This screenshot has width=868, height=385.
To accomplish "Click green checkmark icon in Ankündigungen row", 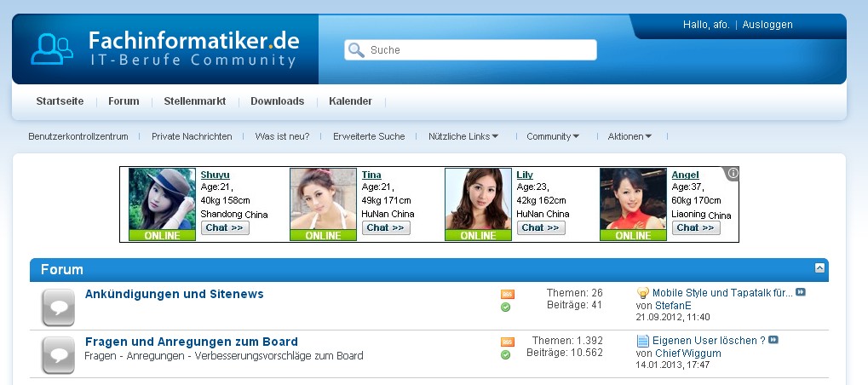I will [x=505, y=307].
